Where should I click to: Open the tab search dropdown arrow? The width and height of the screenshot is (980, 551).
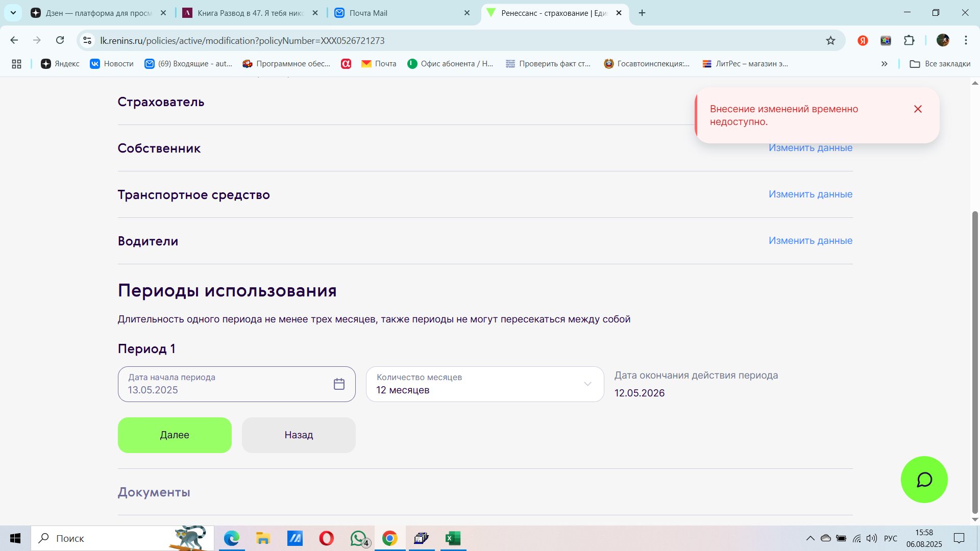13,13
